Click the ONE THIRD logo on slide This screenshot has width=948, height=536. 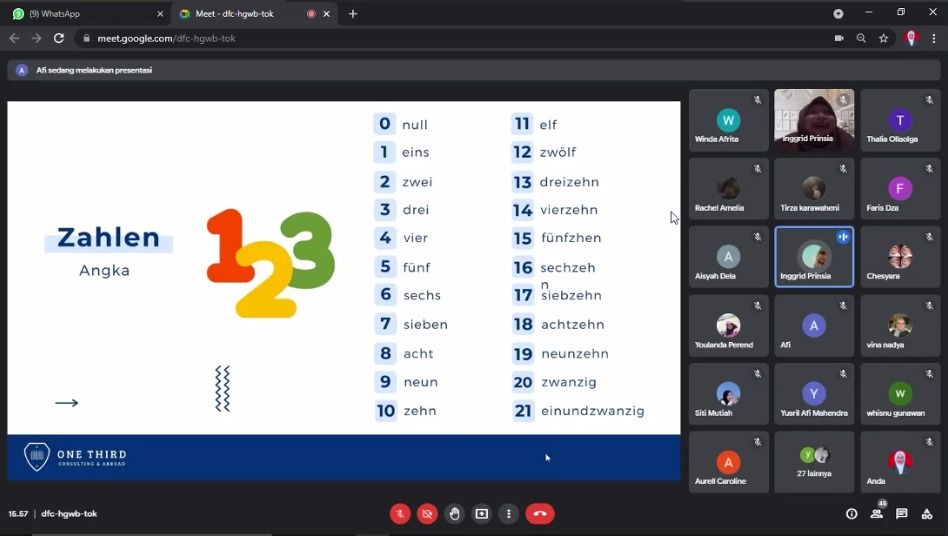pos(75,457)
